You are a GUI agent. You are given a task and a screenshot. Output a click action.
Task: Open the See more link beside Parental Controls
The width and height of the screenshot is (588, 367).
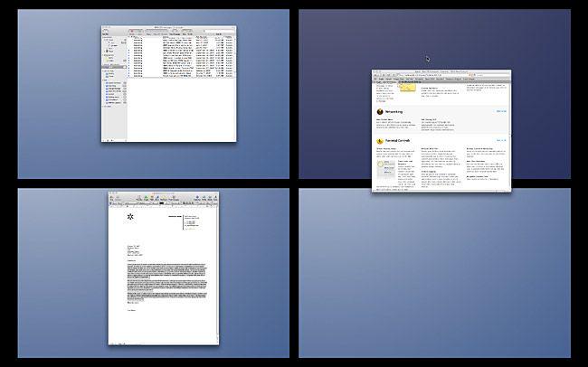[x=500, y=141]
